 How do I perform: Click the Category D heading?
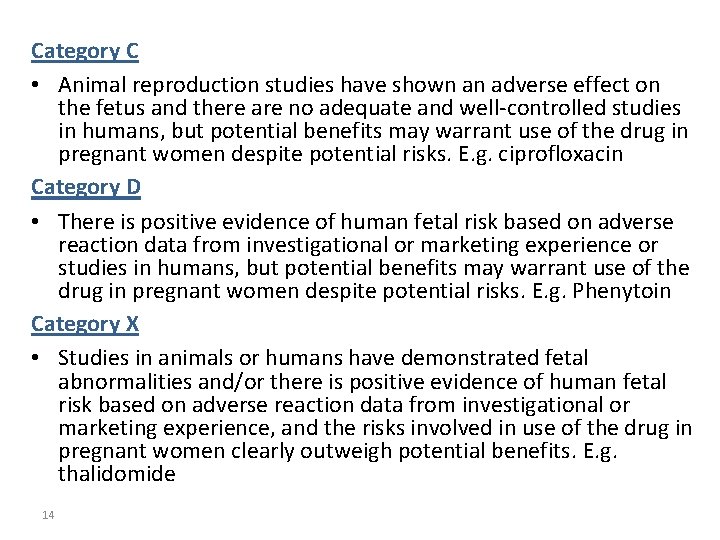click(86, 187)
